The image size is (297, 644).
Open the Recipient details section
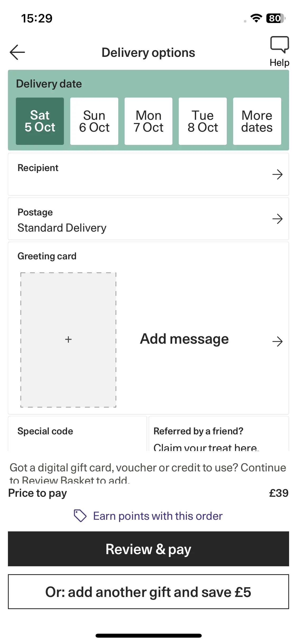[148, 174]
